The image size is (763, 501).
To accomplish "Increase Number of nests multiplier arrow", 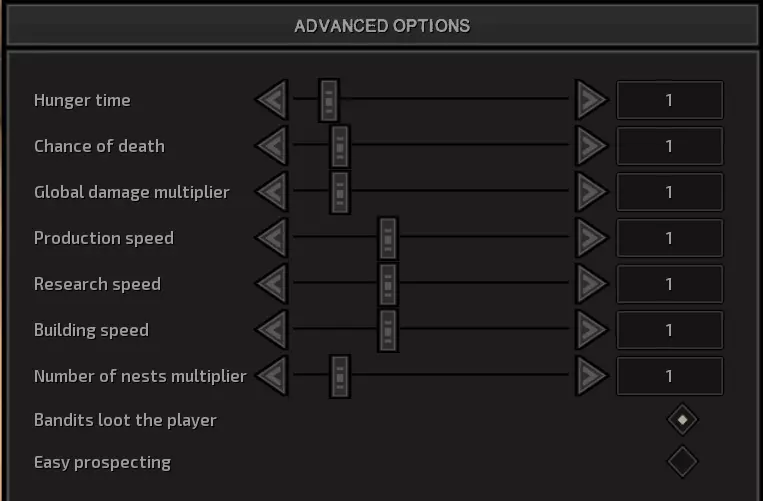I will pos(591,376).
